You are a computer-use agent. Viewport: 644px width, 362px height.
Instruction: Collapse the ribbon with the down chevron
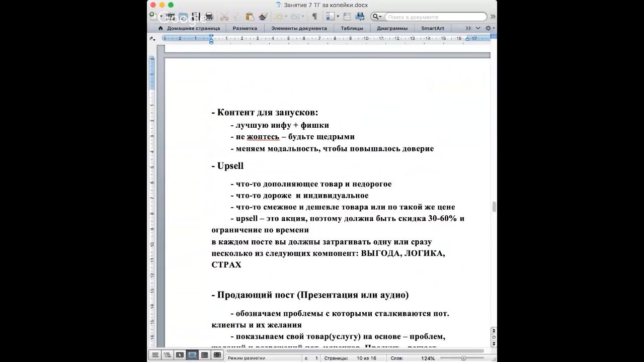point(478,28)
